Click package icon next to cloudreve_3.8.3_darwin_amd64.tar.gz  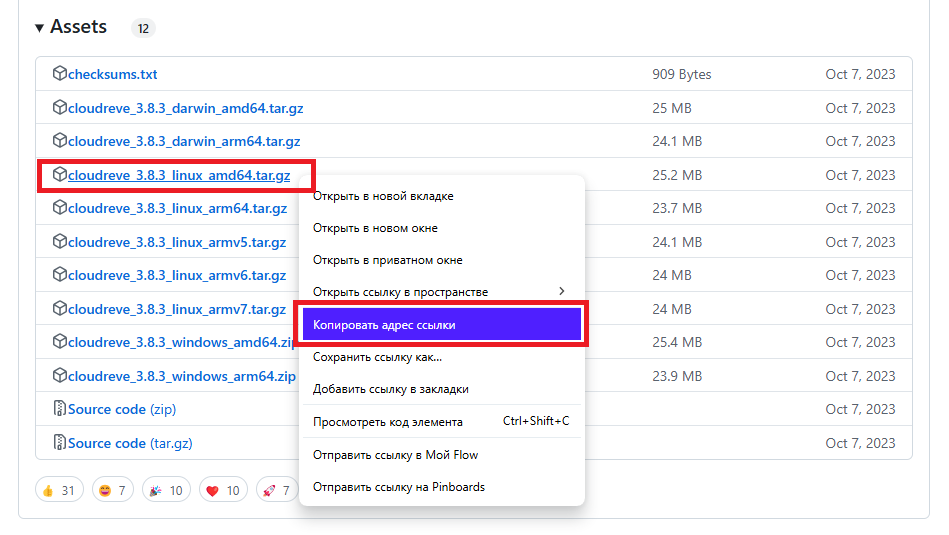click(x=59, y=107)
